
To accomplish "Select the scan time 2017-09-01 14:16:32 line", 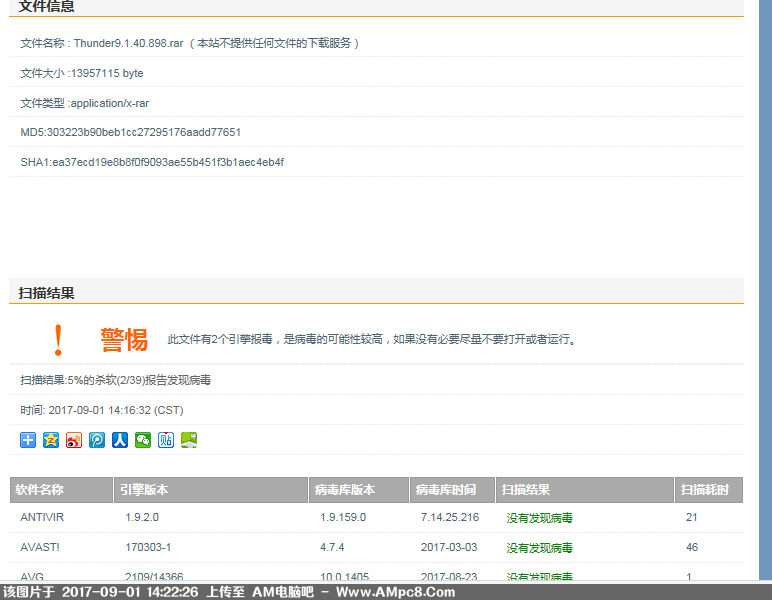I will [x=102, y=410].
